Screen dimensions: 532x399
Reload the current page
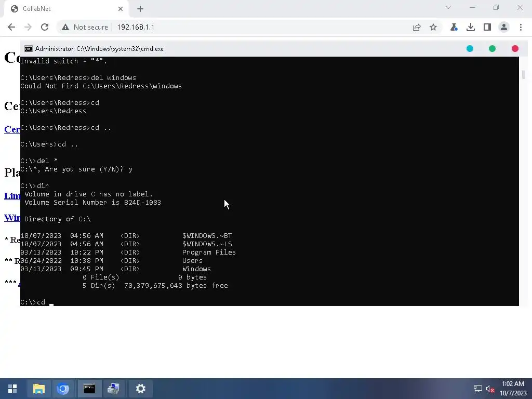45,27
